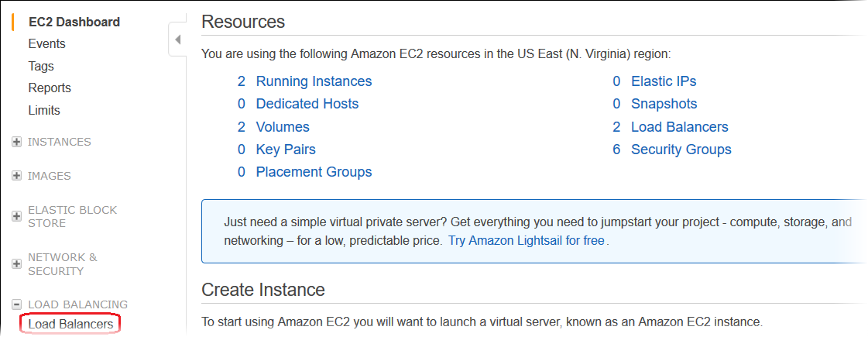Open the Key Pairs resource link
Screen dimensions: 868x337
click(x=286, y=150)
